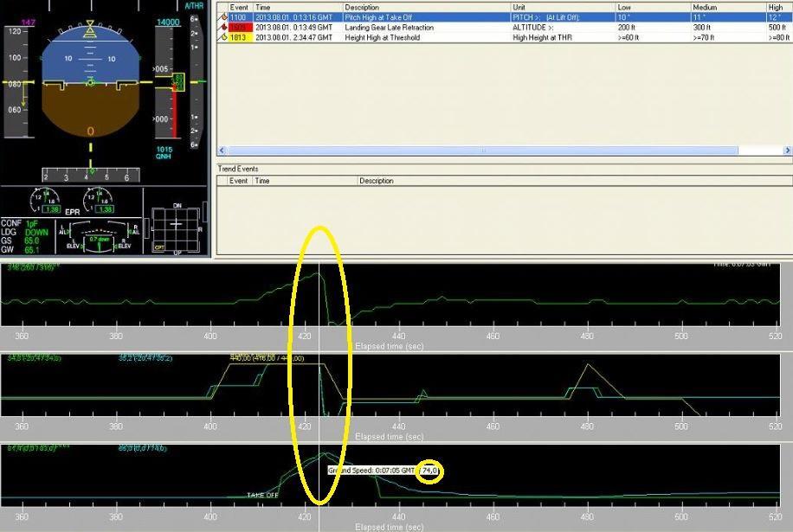793x532 pixels.
Task: Click the top green parameter trace chart
Action: (x=390, y=294)
